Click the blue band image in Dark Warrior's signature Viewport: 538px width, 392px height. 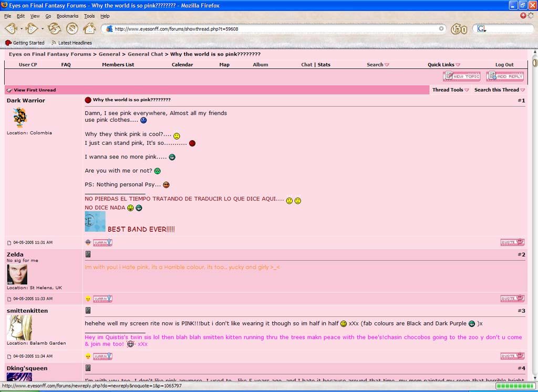click(95, 221)
